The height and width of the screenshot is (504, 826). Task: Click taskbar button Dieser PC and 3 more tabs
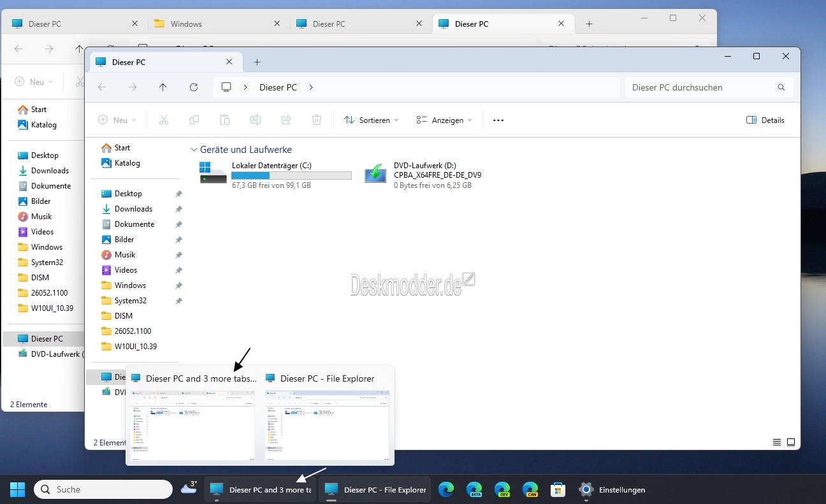(260, 489)
